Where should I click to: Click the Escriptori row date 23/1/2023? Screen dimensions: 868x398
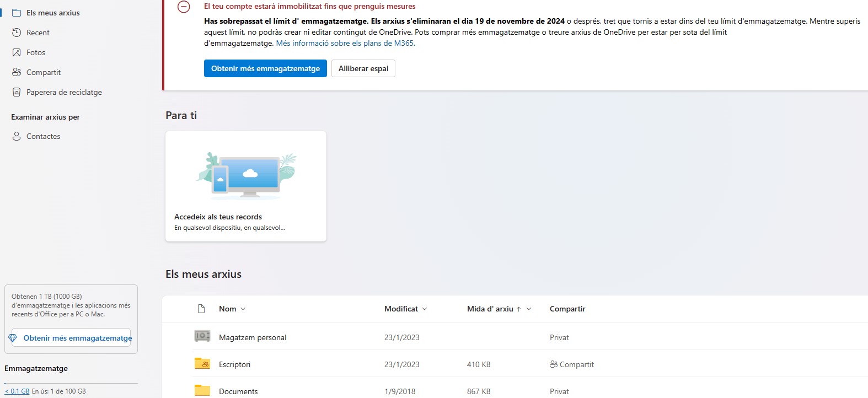tap(401, 364)
